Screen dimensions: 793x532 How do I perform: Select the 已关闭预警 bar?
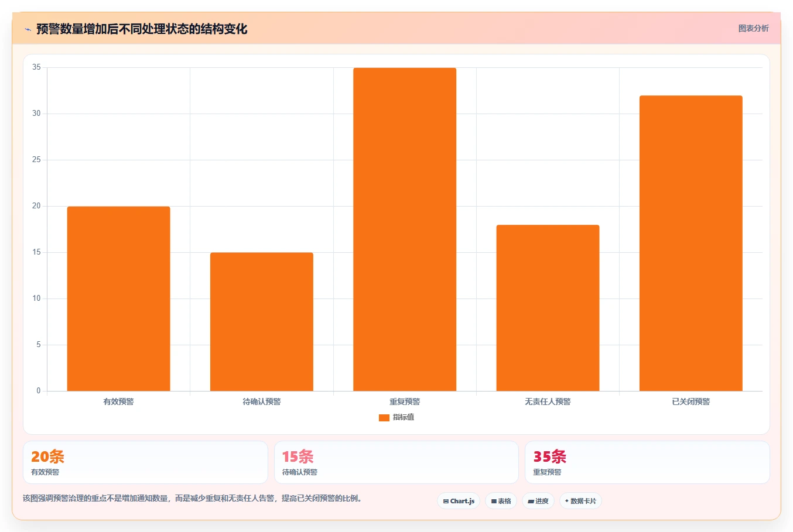coord(691,243)
